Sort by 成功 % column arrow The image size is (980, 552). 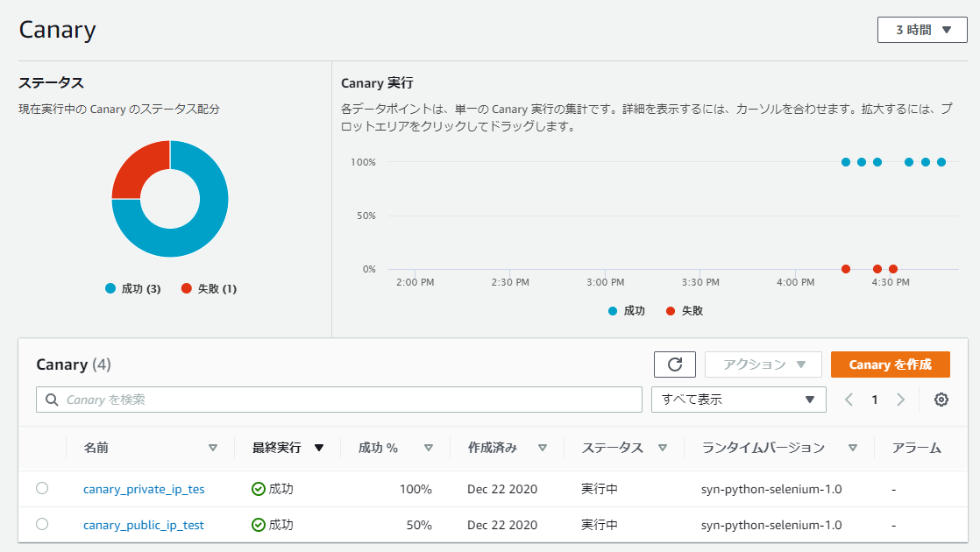pos(428,448)
